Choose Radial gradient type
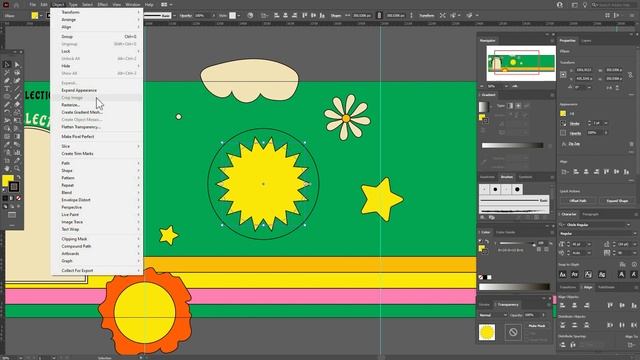Viewport: 640px width, 360px height. coord(518,106)
